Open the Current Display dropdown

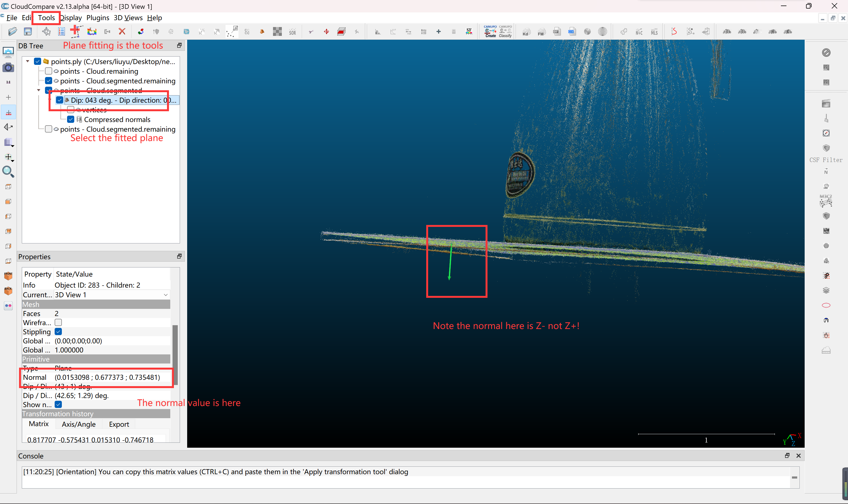pyautogui.click(x=165, y=295)
